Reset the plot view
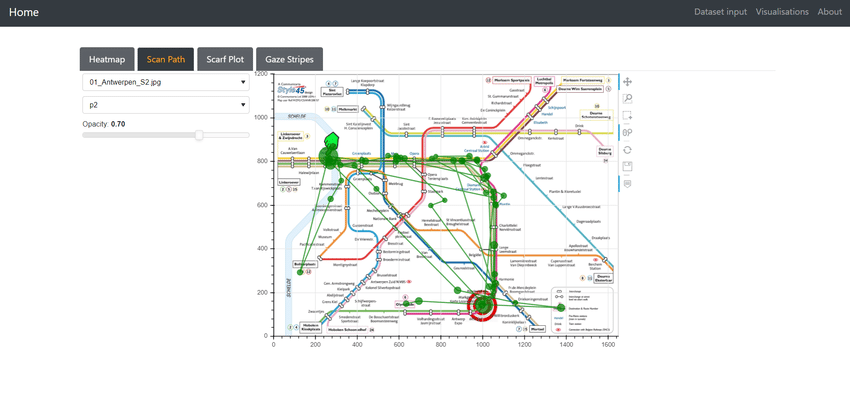850x397 pixels. 627,150
